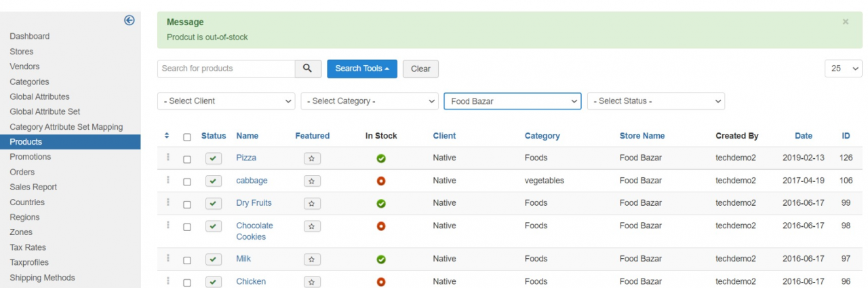Open the Select Client dropdown
The height and width of the screenshot is (288, 868).
tap(226, 101)
